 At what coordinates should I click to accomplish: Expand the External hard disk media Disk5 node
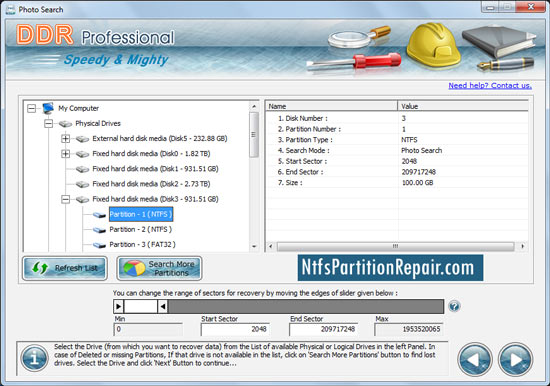tap(66, 139)
